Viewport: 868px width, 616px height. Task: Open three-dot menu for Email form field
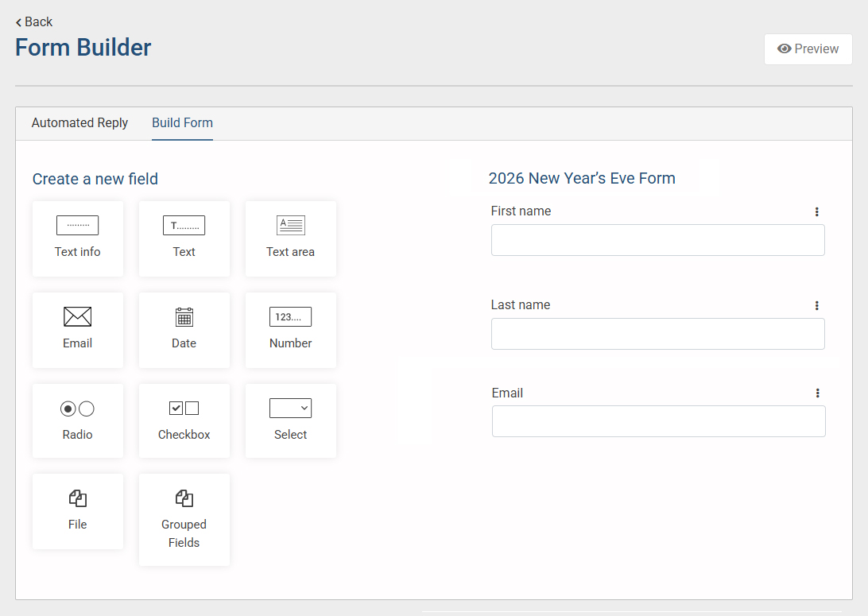pos(817,393)
